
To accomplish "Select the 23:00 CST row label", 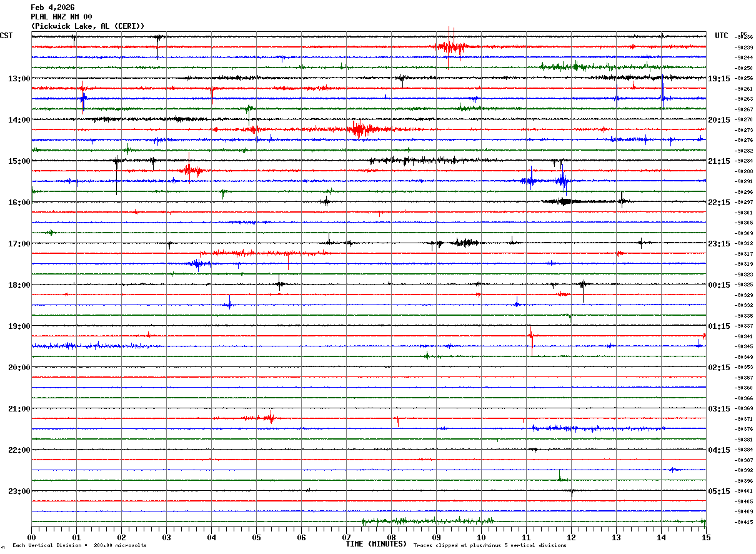I will tap(19, 491).
